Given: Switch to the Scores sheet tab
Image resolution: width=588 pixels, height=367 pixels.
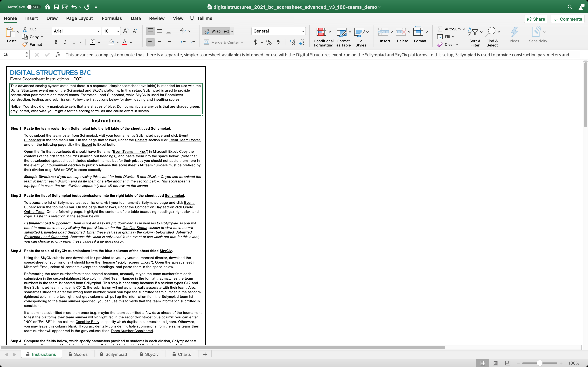Looking at the screenshot, I should click(x=78, y=354).
